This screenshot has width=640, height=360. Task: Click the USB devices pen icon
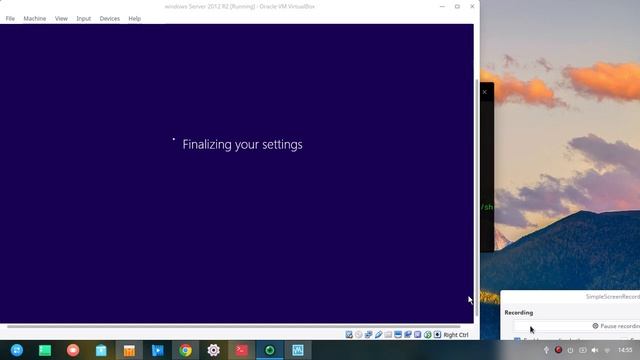point(378,335)
